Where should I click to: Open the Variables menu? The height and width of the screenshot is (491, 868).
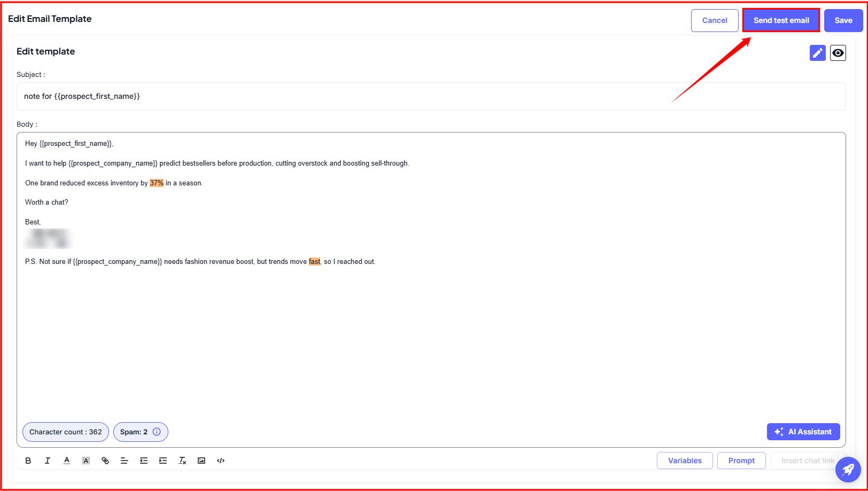coord(684,461)
